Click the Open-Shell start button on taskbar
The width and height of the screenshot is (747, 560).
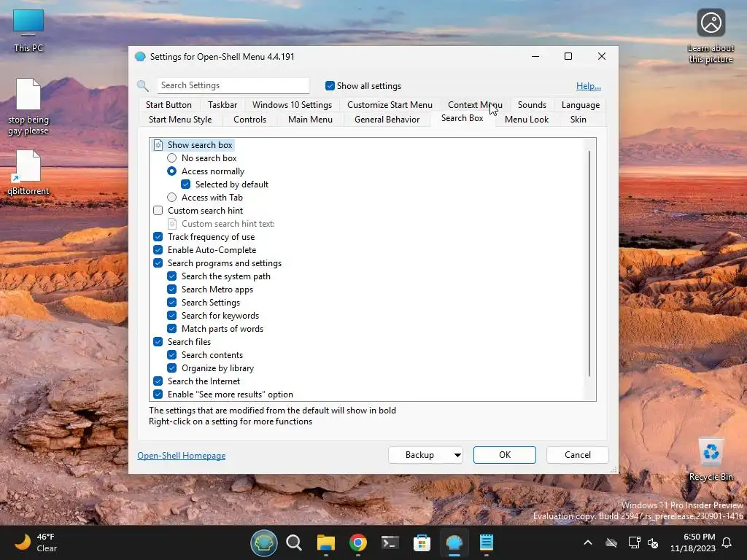(x=264, y=542)
